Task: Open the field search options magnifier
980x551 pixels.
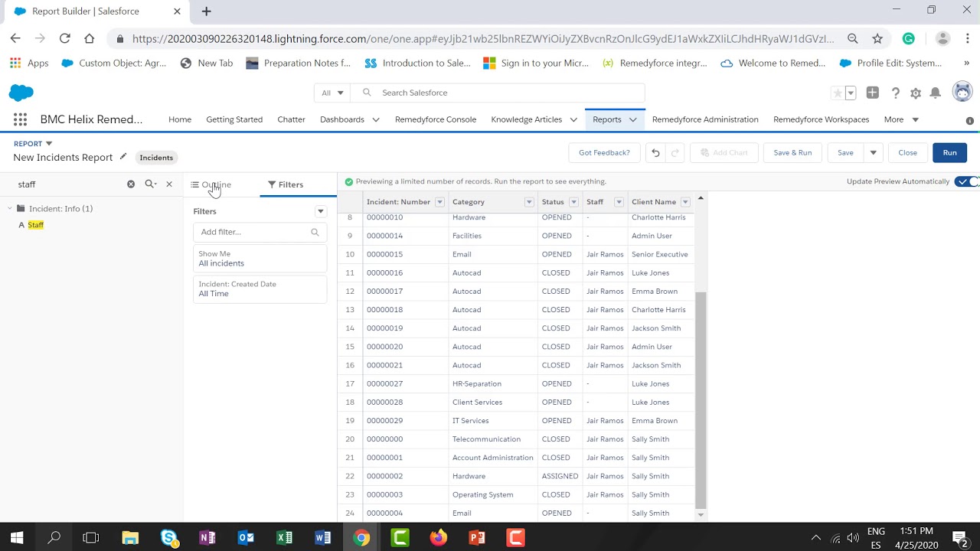Action: coord(150,184)
